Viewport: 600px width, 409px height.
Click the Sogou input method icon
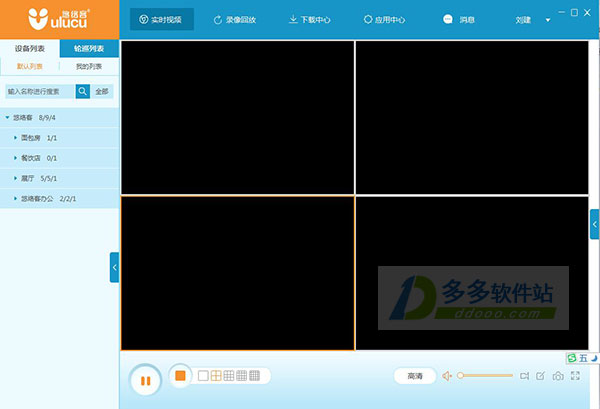point(572,358)
